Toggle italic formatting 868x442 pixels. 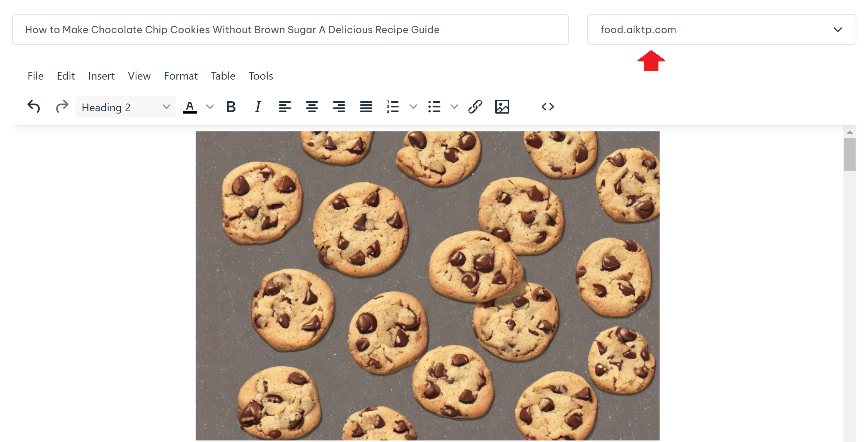(258, 107)
